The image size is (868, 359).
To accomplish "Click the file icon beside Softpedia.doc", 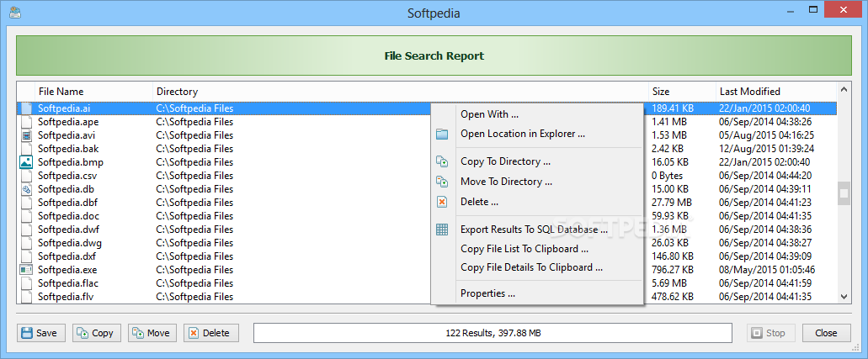I will [x=26, y=216].
